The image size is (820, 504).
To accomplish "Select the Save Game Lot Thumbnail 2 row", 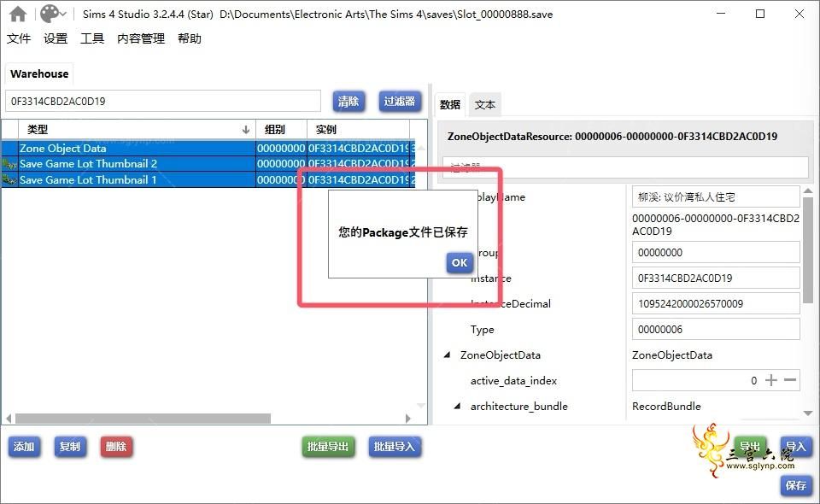I will (208, 164).
